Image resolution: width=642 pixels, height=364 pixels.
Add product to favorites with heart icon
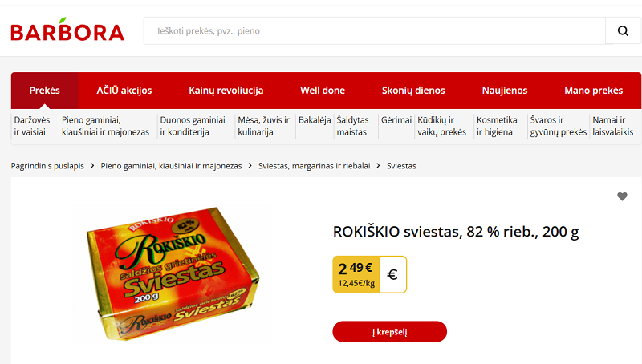pyautogui.click(x=622, y=196)
